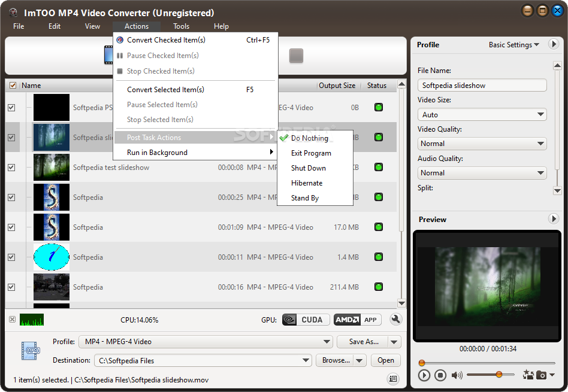The image size is (568, 392).
Task: Open the Run in Background submenu
Action: (195, 153)
